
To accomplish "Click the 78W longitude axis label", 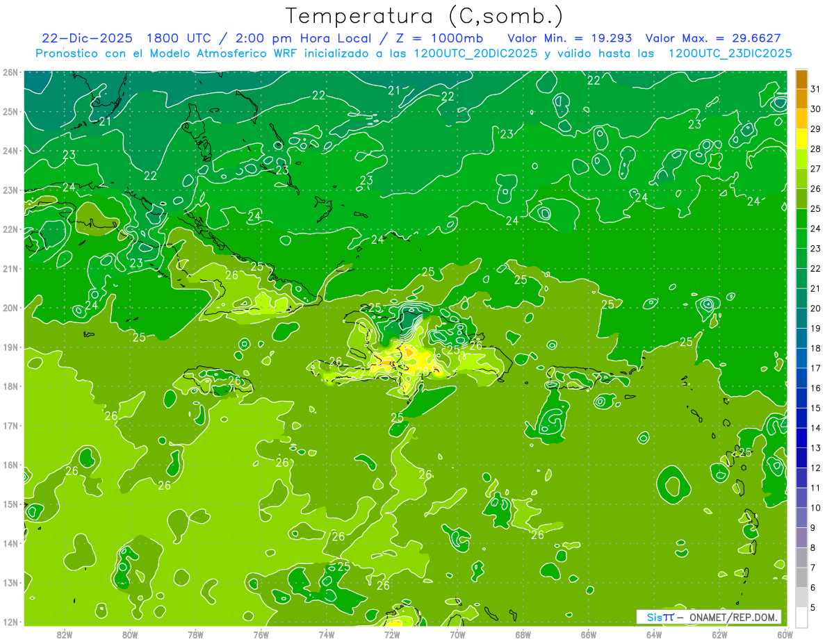I will point(195,635).
